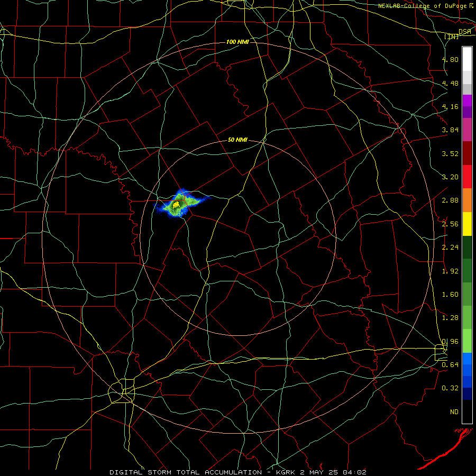Click the 4.80 legend value

coord(450,59)
